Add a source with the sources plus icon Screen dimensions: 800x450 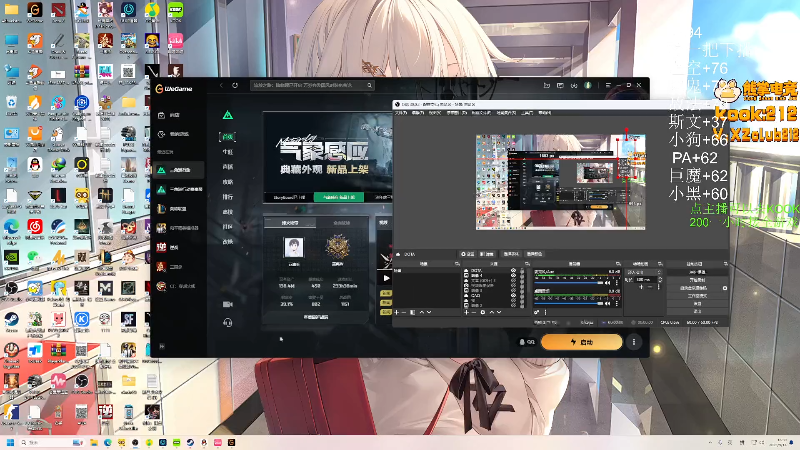click(466, 312)
